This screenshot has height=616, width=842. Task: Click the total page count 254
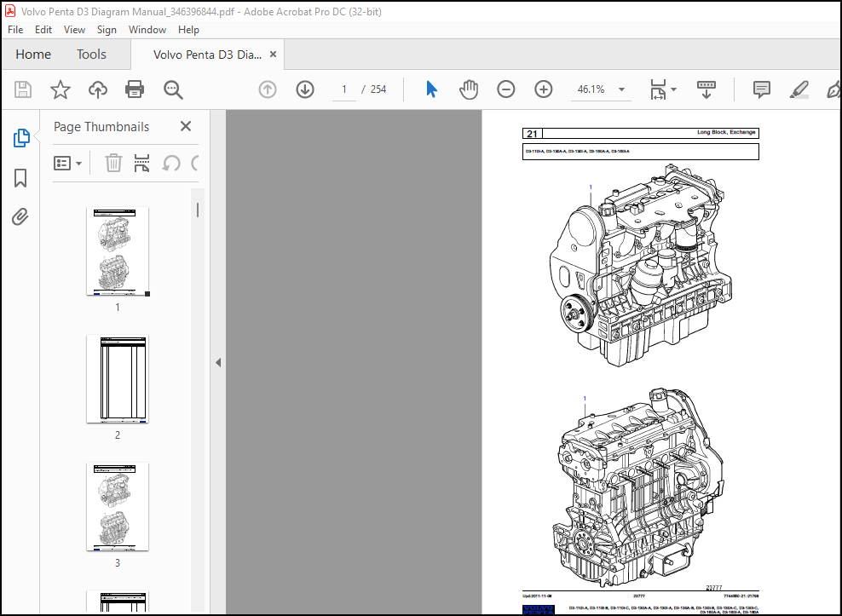coord(378,89)
